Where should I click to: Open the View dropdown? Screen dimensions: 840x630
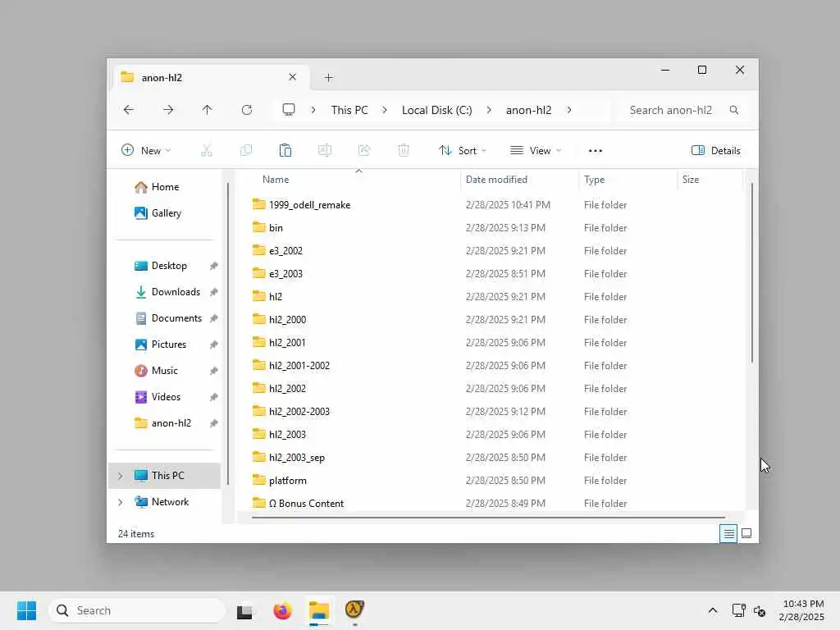point(536,151)
